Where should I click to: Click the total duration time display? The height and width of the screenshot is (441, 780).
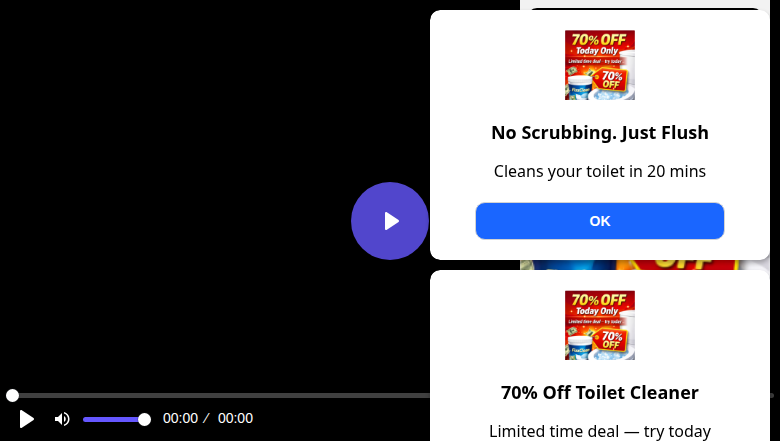[x=235, y=418]
